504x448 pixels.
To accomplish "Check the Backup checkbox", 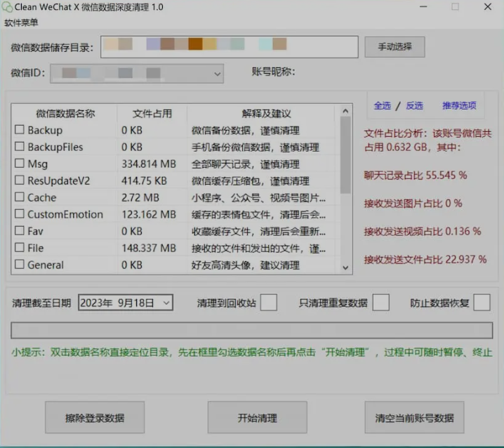I will click(20, 130).
